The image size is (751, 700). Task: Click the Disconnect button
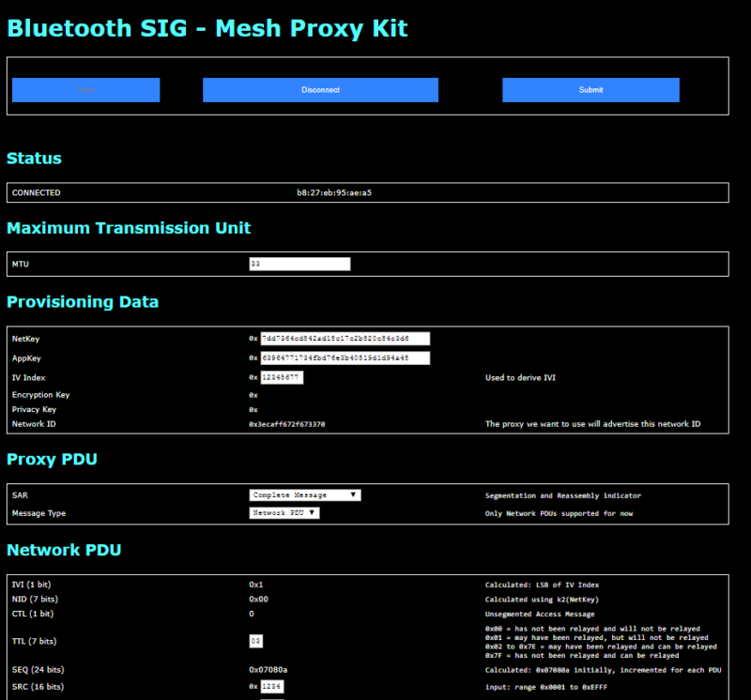tap(321, 90)
